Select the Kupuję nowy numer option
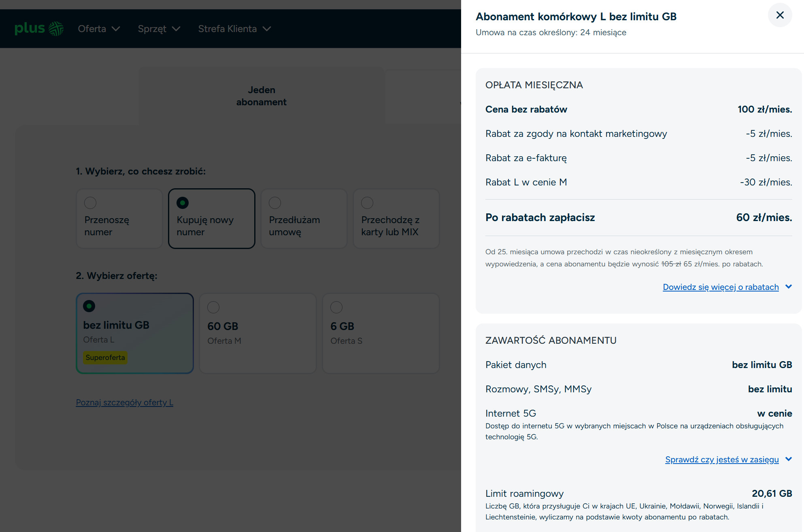Screen dimensions: 804x532 point(183,203)
